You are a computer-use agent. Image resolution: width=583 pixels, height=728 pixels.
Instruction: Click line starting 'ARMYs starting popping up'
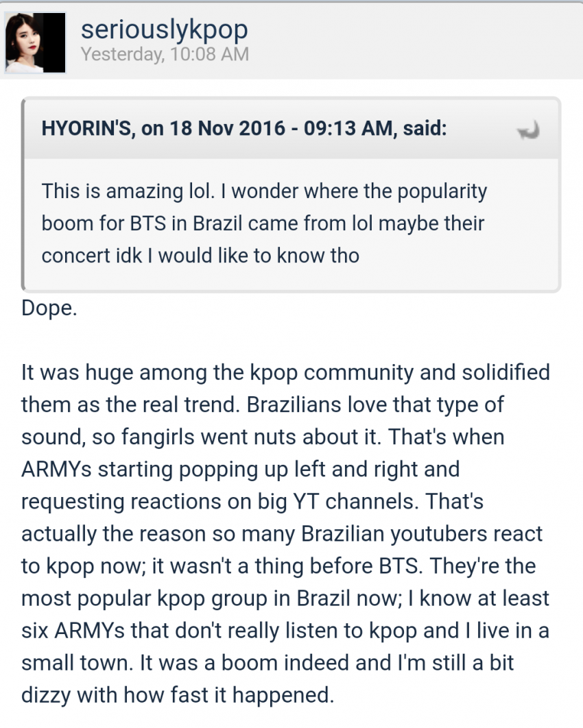tap(240, 469)
